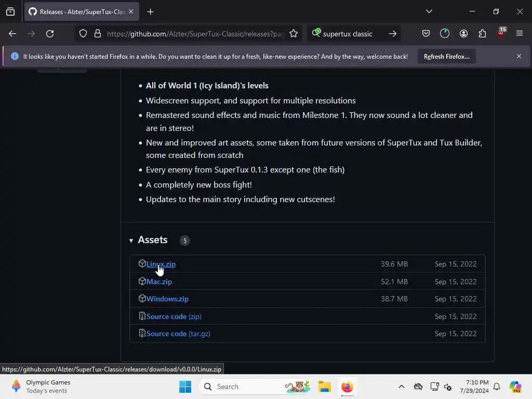Submit the supertux classic search arrow
The image size is (532, 399).
[393, 34]
